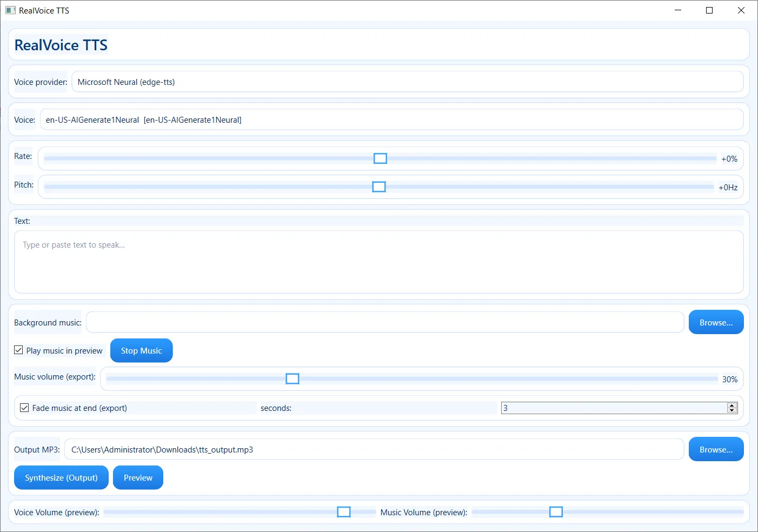Click the Music Volume (preview) slider handle

tap(556, 512)
